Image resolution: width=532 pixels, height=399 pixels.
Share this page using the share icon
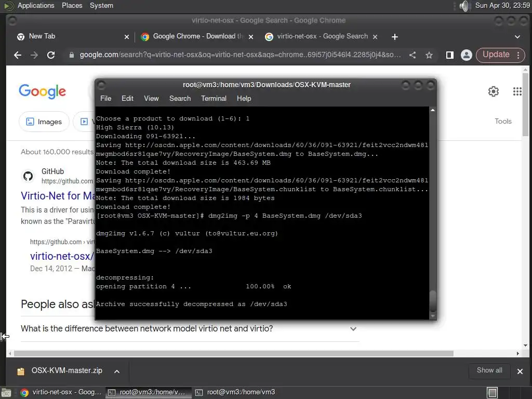coord(413,55)
